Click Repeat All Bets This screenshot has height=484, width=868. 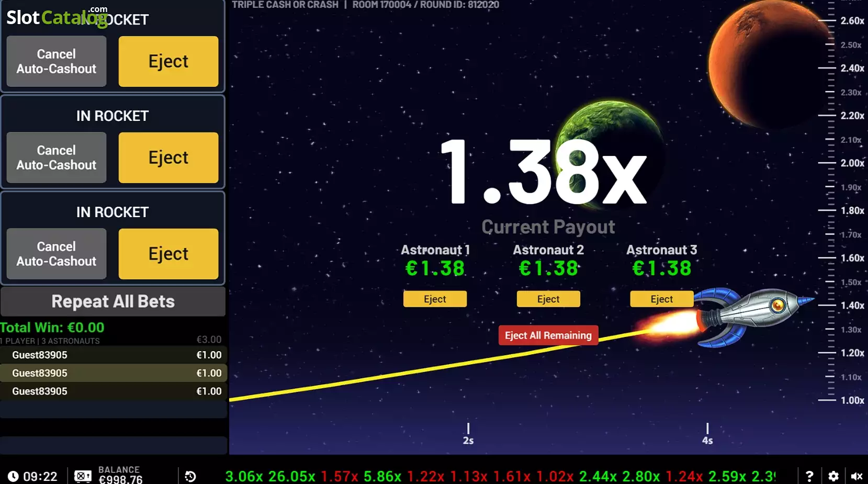pyautogui.click(x=113, y=301)
